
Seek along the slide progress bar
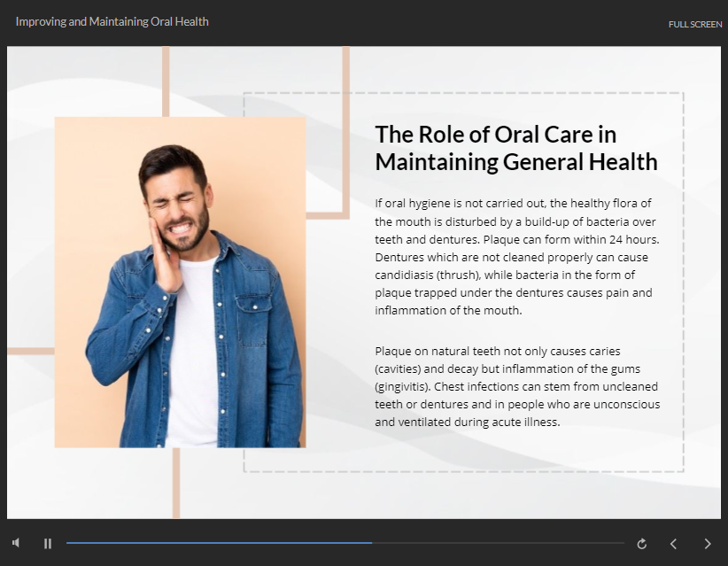pyautogui.click(x=345, y=543)
